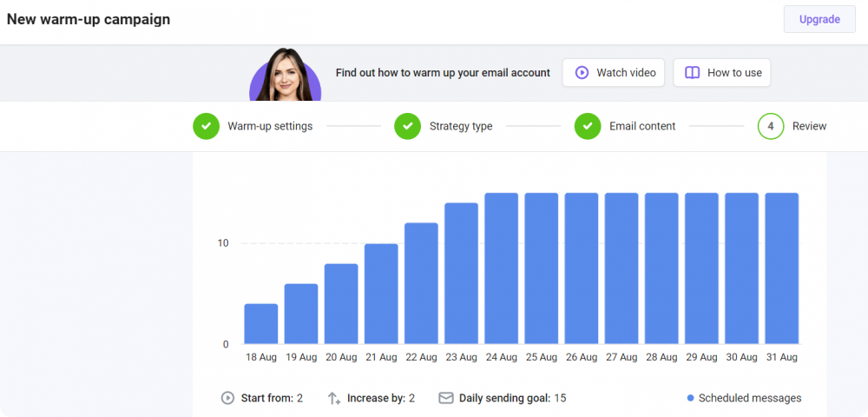868x417 pixels.
Task: Click the 30 Aug chart bar
Action: 742,268
